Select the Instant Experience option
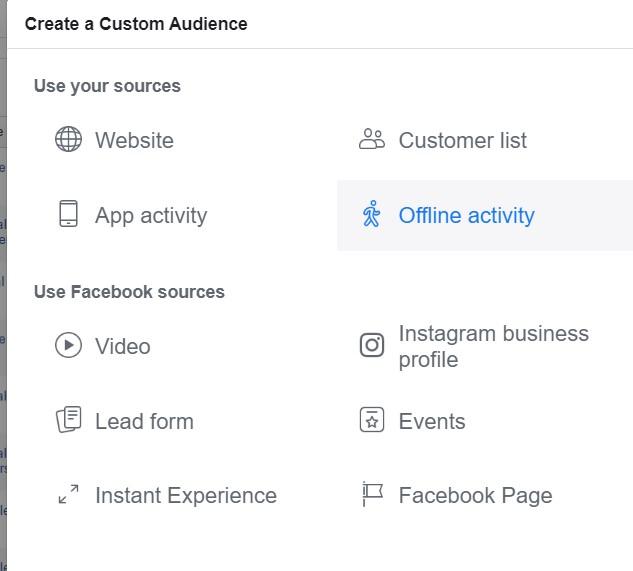This screenshot has height=571, width=633. [186, 495]
